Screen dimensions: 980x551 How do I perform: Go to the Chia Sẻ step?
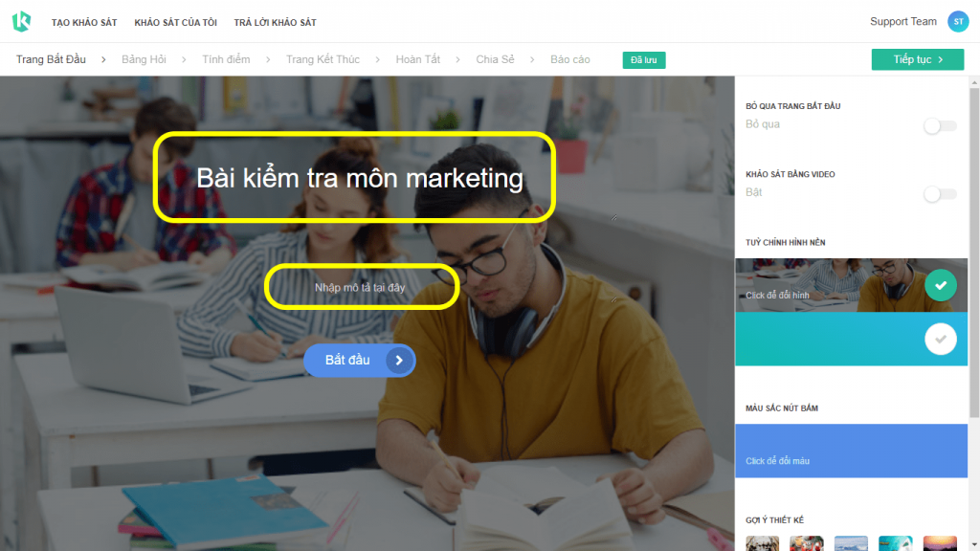[495, 59]
